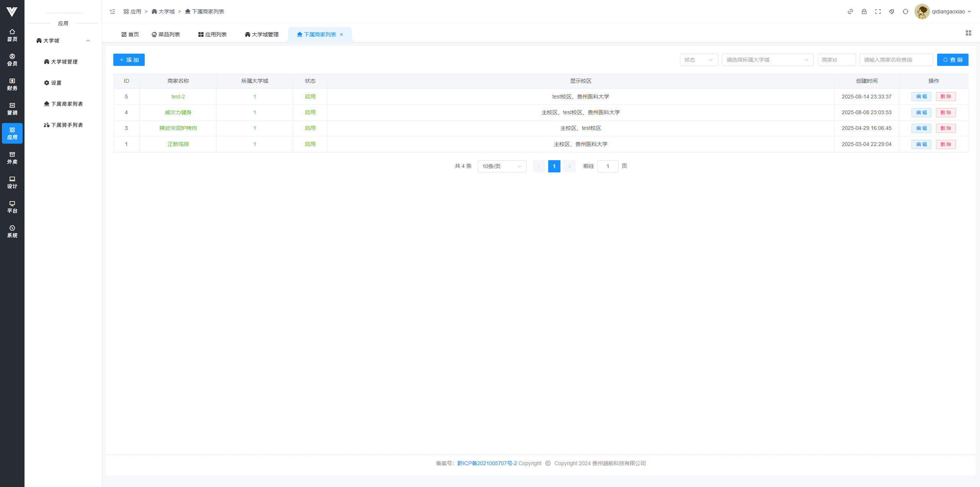The width and height of the screenshot is (980, 487).
Task: Close the 下属商家列表 tab
Action: coord(341,34)
